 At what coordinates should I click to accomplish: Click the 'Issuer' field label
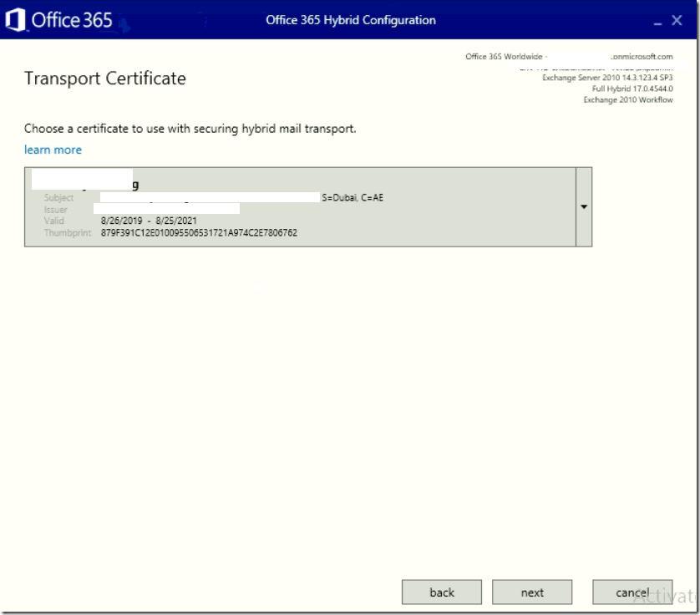tap(55, 210)
